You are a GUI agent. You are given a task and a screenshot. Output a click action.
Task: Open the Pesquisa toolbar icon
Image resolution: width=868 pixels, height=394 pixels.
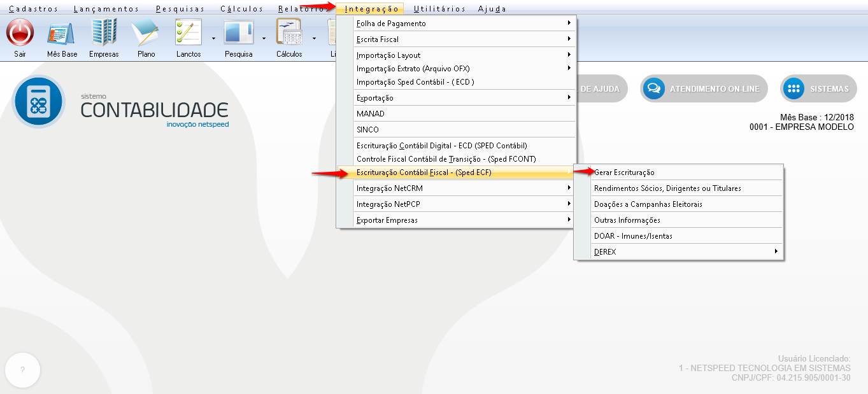click(x=238, y=32)
